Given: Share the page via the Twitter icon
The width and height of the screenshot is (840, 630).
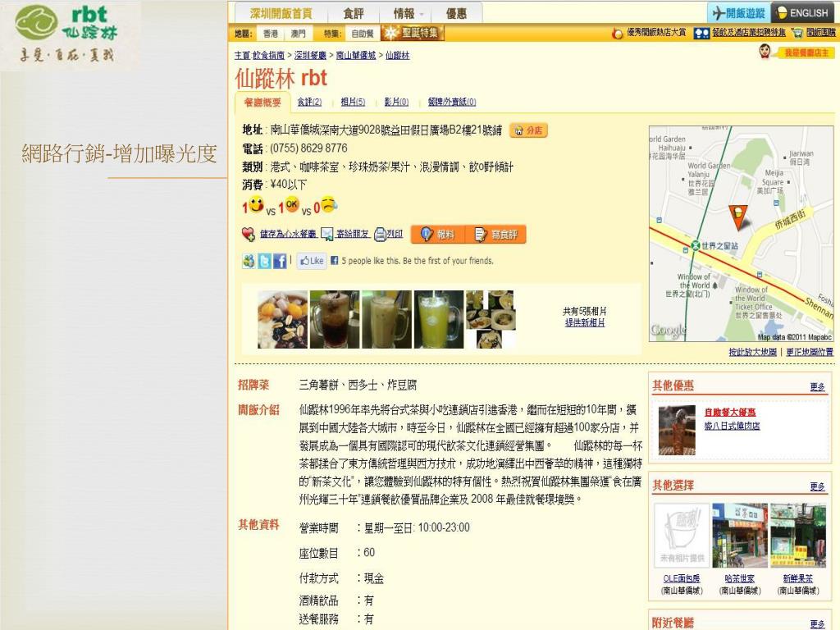Looking at the screenshot, I should point(265,261).
